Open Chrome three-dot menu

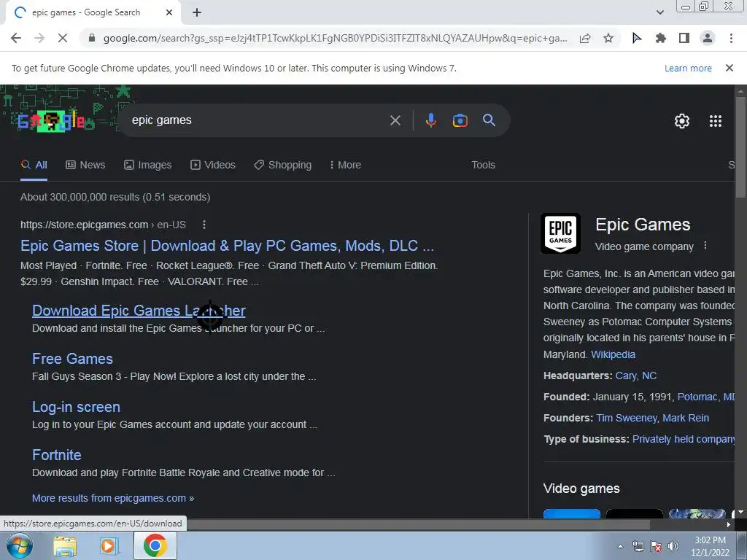731,38
